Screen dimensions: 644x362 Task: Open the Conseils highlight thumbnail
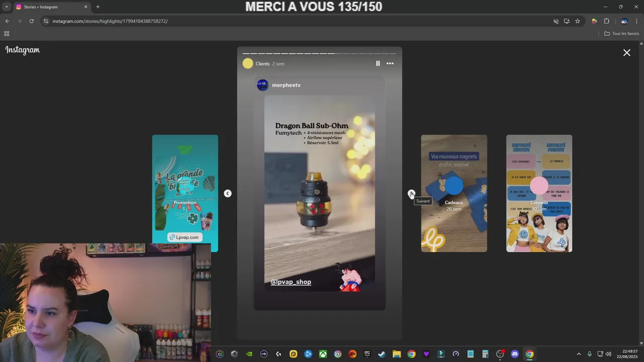pos(539,194)
